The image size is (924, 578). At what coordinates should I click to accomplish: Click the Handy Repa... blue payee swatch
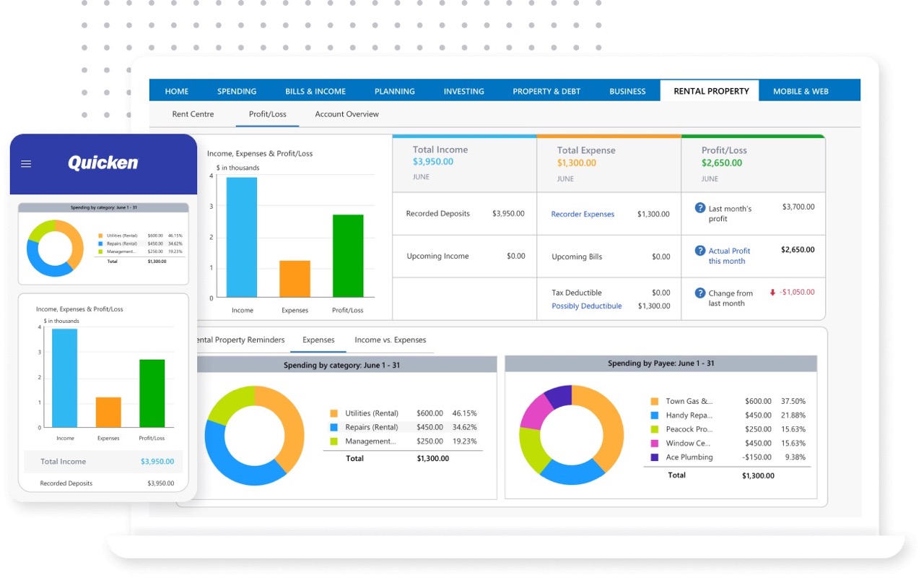pyautogui.click(x=654, y=415)
